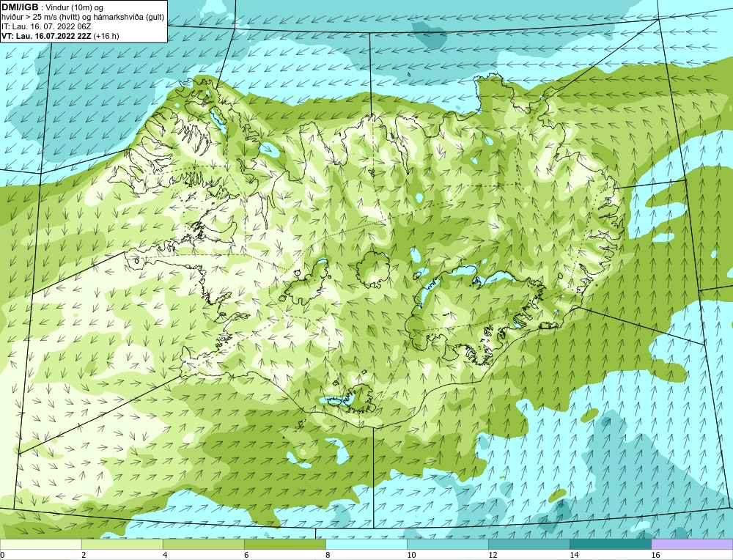The width and height of the screenshot is (733, 560).
Task: Pick the 12–14 m/s teal legend swatch
Action: coord(528,544)
